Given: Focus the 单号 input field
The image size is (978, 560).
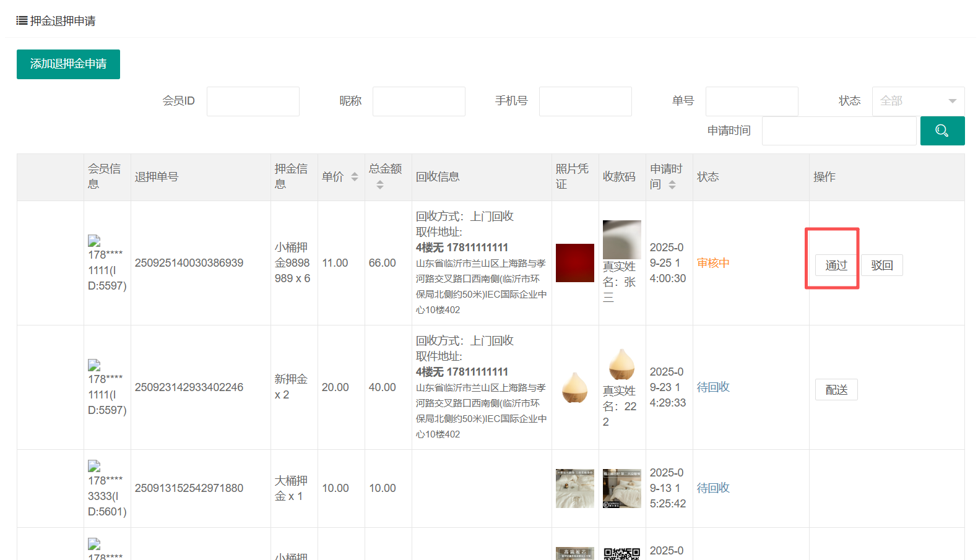Looking at the screenshot, I should (x=751, y=101).
